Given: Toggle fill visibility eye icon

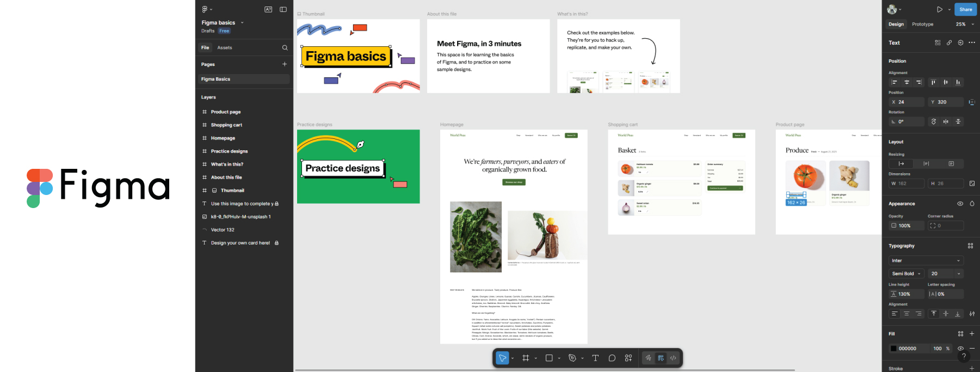Looking at the screenshot, I should pyautogui.click(x=960, y=349).
